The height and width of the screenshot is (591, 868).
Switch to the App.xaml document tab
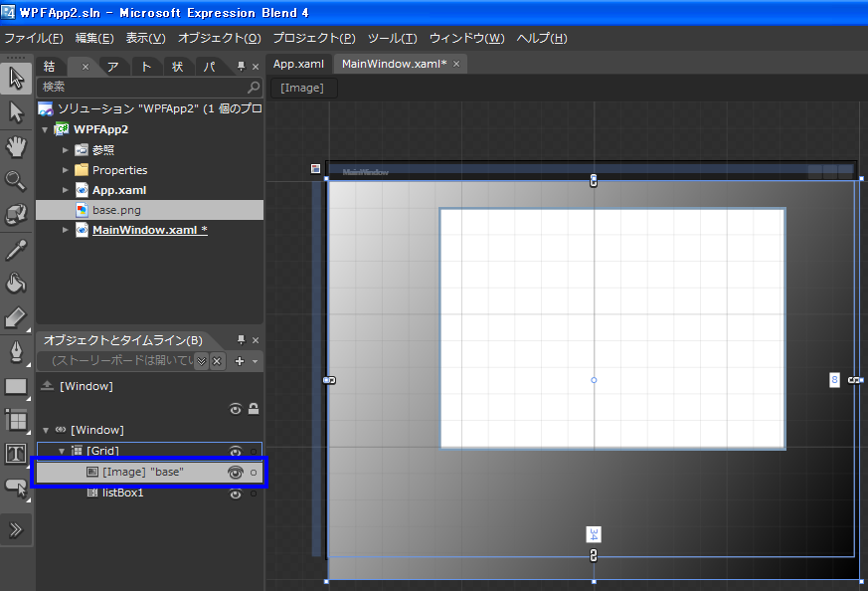point(299,64)
